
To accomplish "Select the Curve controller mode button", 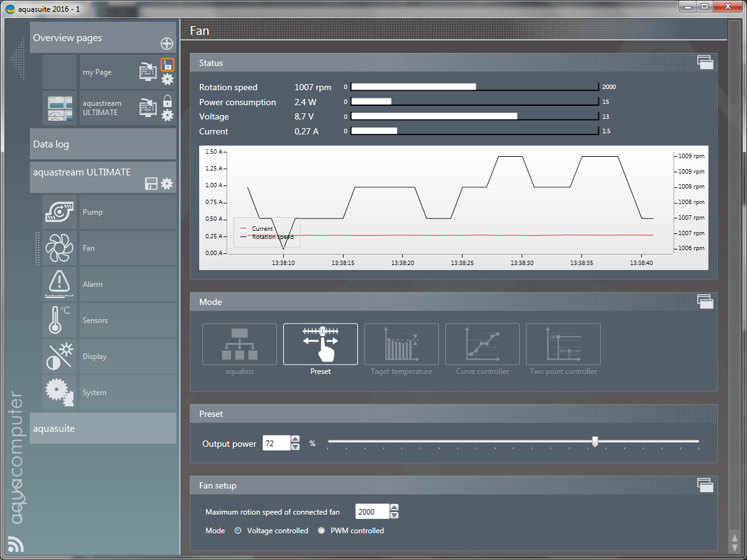I will (482, 344).
